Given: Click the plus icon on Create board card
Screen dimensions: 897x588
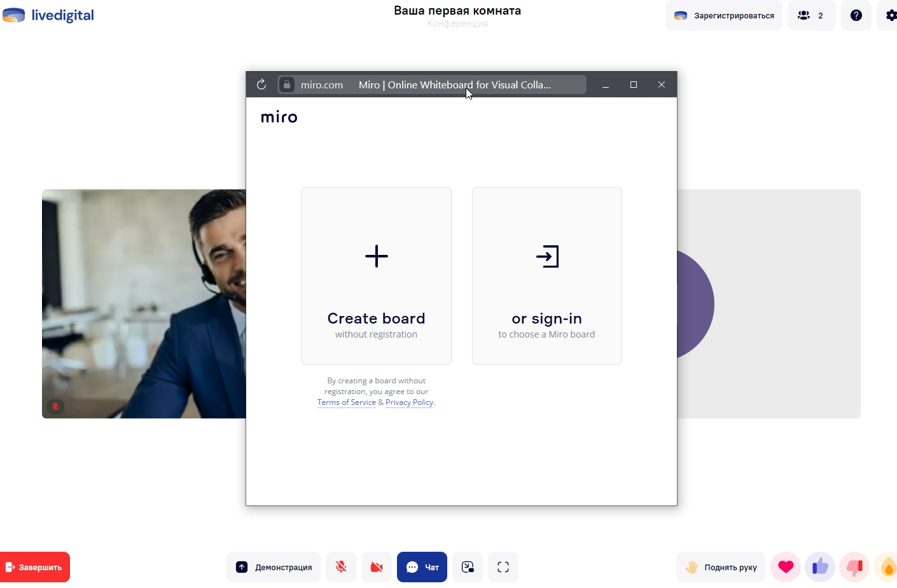Looking at the screenshot, I should (x=377, y=256).
